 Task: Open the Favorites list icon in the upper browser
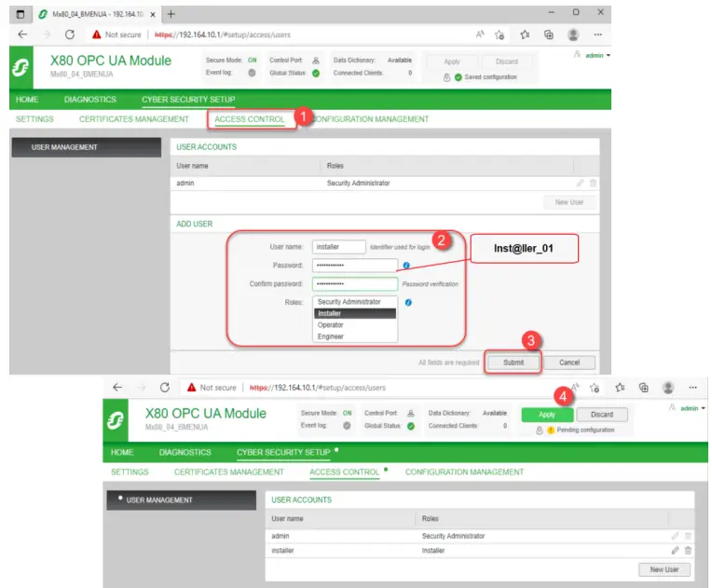[525, 34]
